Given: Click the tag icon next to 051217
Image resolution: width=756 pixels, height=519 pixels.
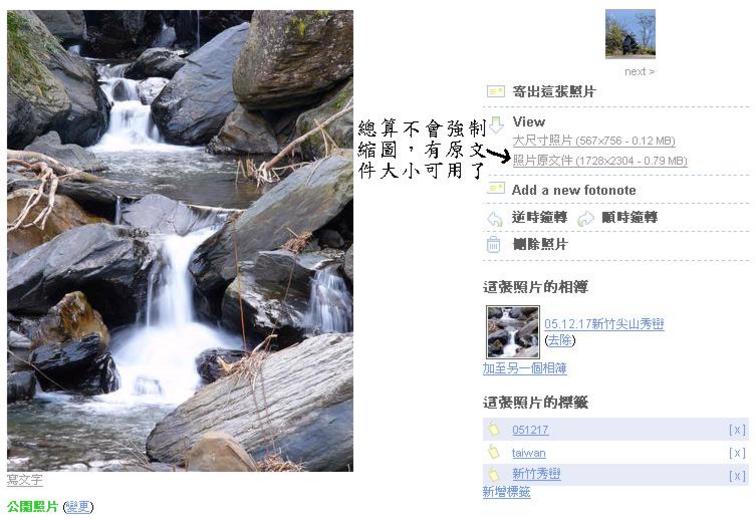Looking at the screenshot, I should pos(493,428).
